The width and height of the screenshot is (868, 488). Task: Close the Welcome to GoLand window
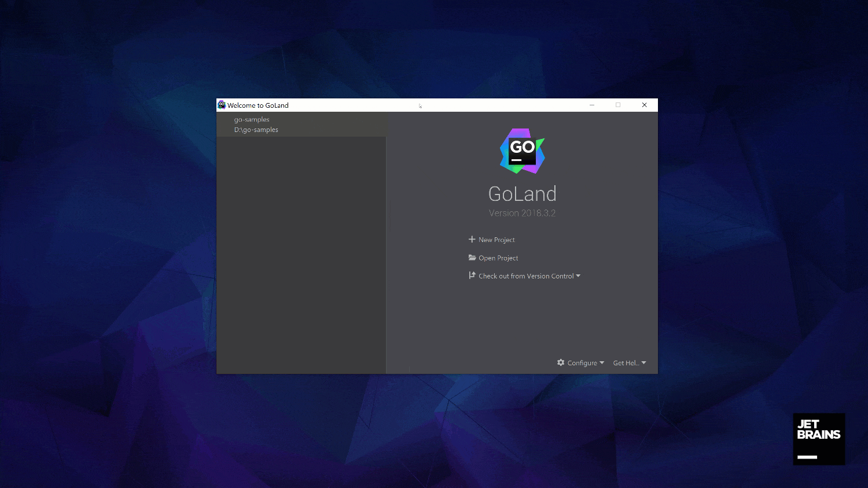pos(644,105)
